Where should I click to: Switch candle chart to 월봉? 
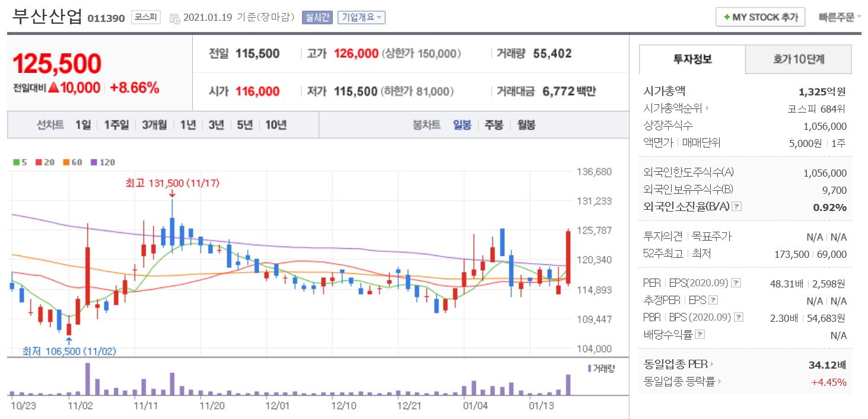click(526, 125)
